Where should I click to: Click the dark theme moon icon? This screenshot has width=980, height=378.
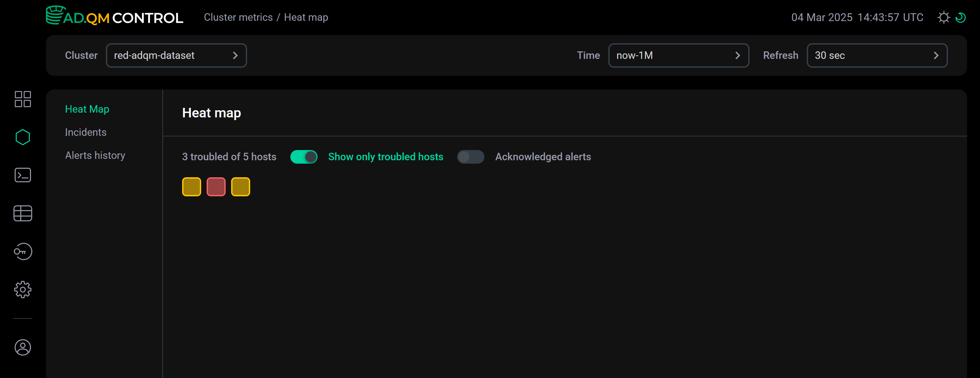960,17
